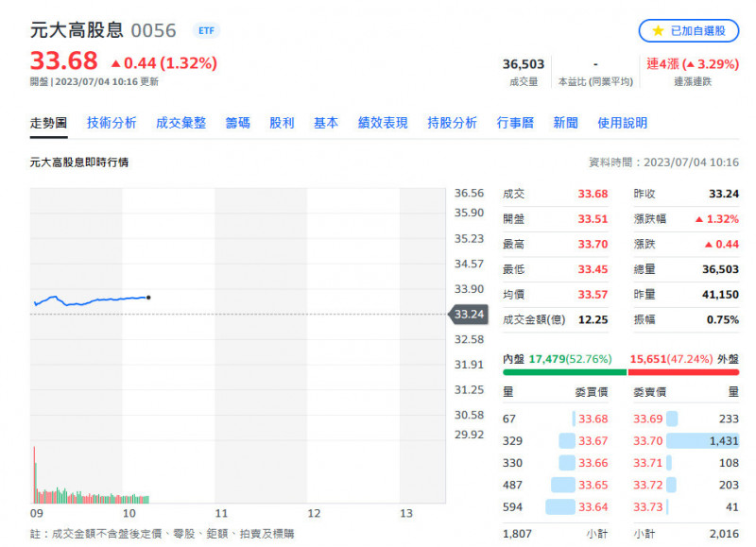Select the 走勢圖 tab
Image resolution: width=756 pixels, height=547 pixels.
coord(48,124)
